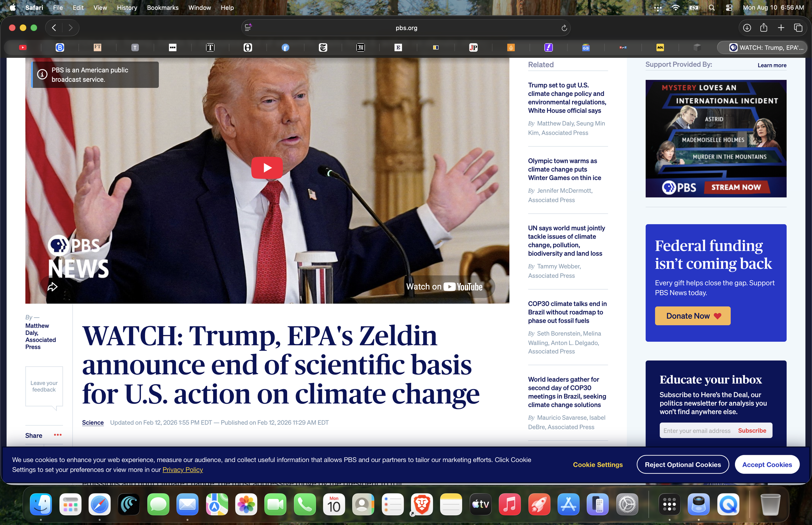Show Safari downloads
This screenshot has height=525, width=812.
tap(747, 28)
